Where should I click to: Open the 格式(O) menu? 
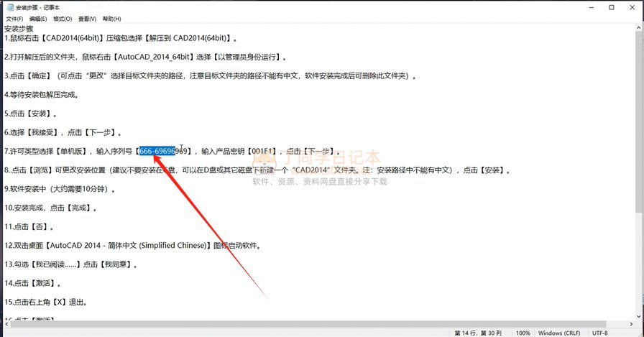[63, 19]
